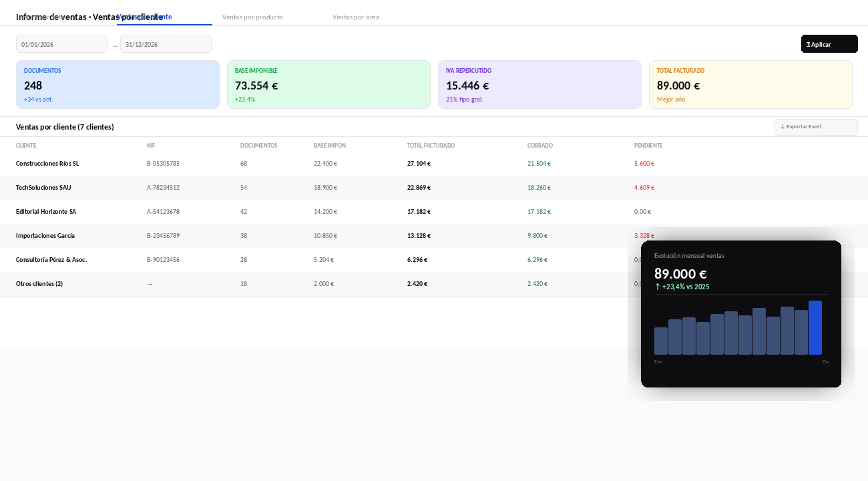The height and width of the screenshot is (481, 868).
Task: Select the Total facturado card
Action: tap(750, 85)
